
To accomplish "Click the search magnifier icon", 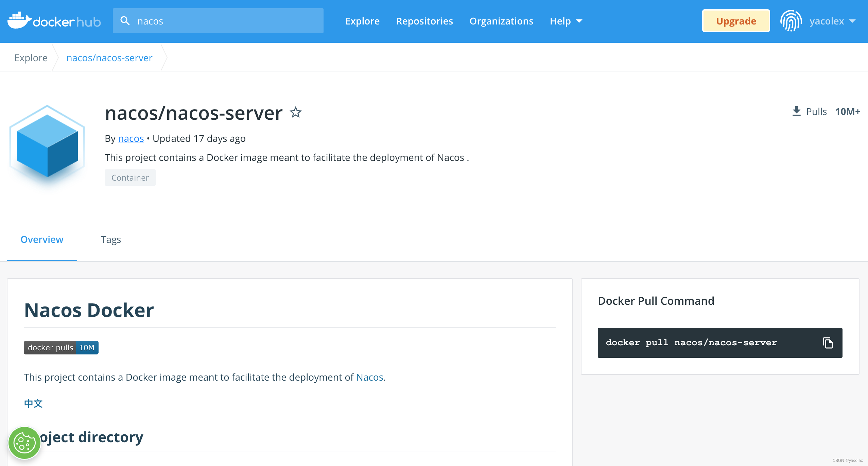I will [x=125, y=21].
